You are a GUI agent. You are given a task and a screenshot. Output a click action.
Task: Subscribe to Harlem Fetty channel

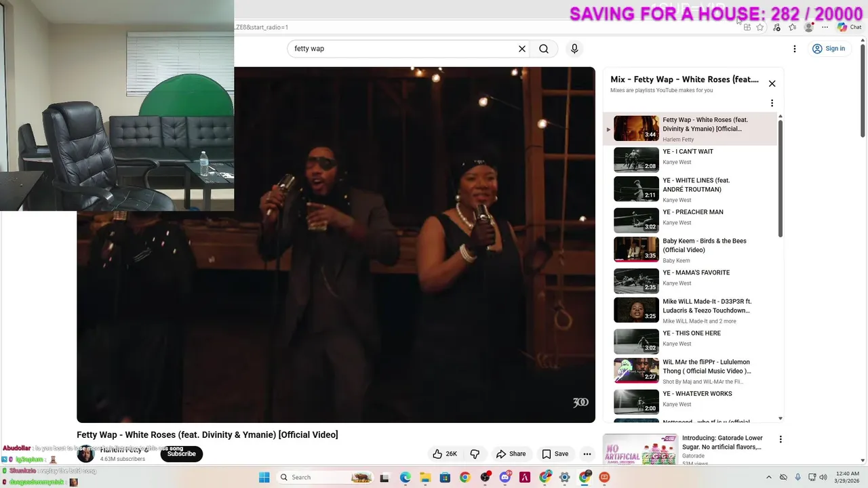182,454
